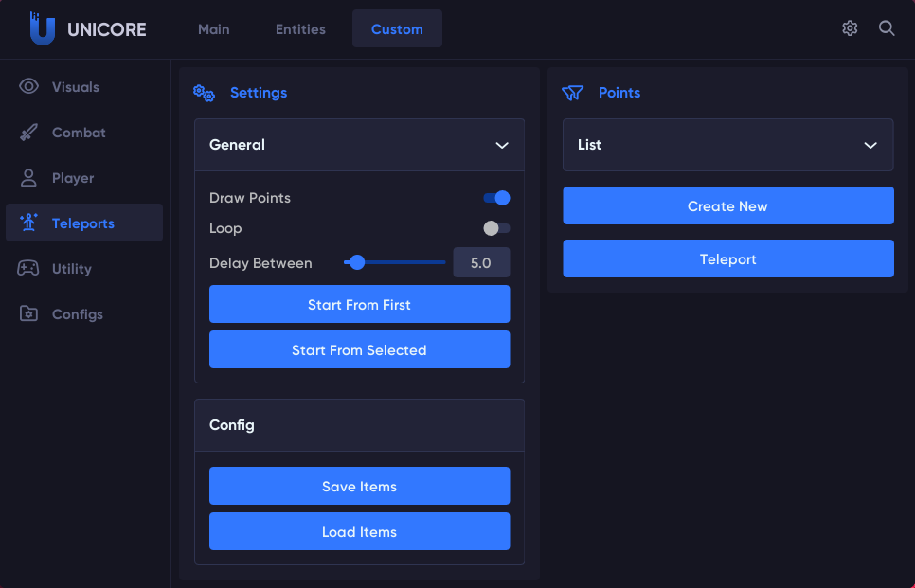915x588 pixels.
Task: Click the Configs folder icon
Action: (28, 314)
